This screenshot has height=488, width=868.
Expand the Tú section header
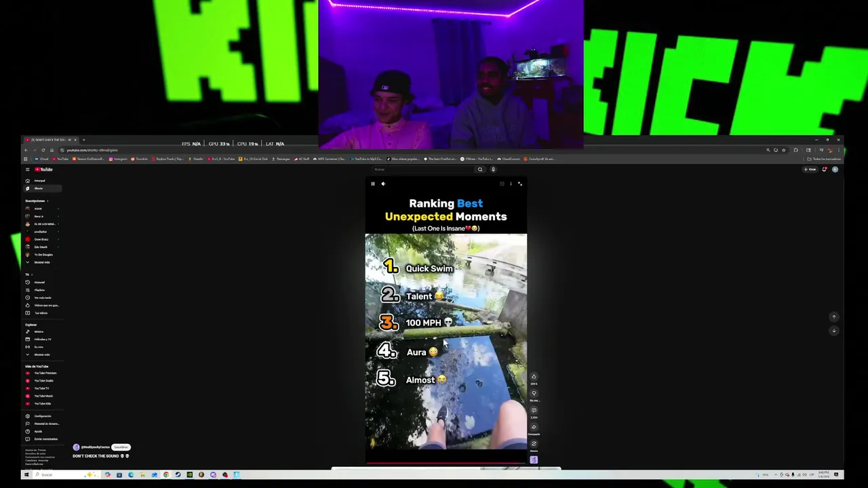29,274
